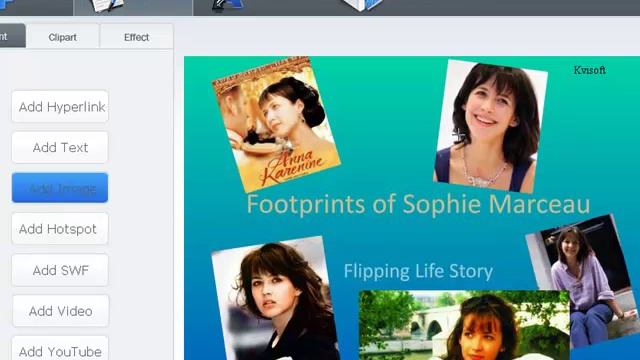640x360 pixels.
Task: Select the highlighted Add Image button
Action: coord(60,188)
